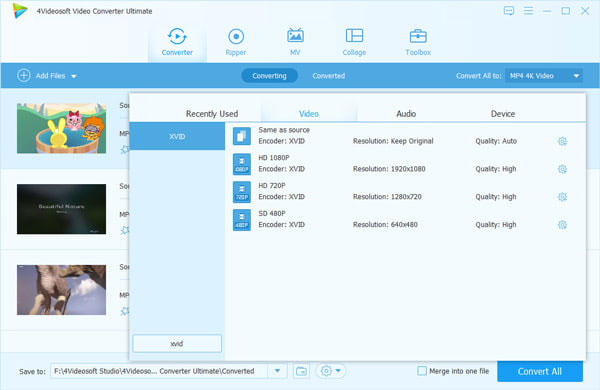The height and width of the screenshot is (390, 600).
Task: Open the Collage module
Action: point(354,42)
